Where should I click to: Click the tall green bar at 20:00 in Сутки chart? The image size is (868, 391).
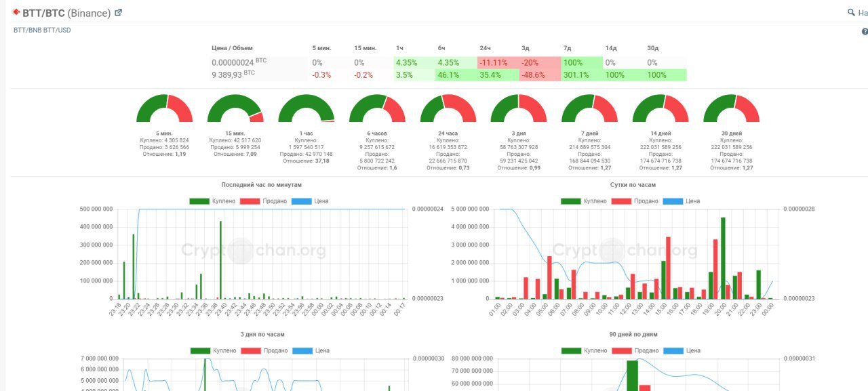(723, 258)
